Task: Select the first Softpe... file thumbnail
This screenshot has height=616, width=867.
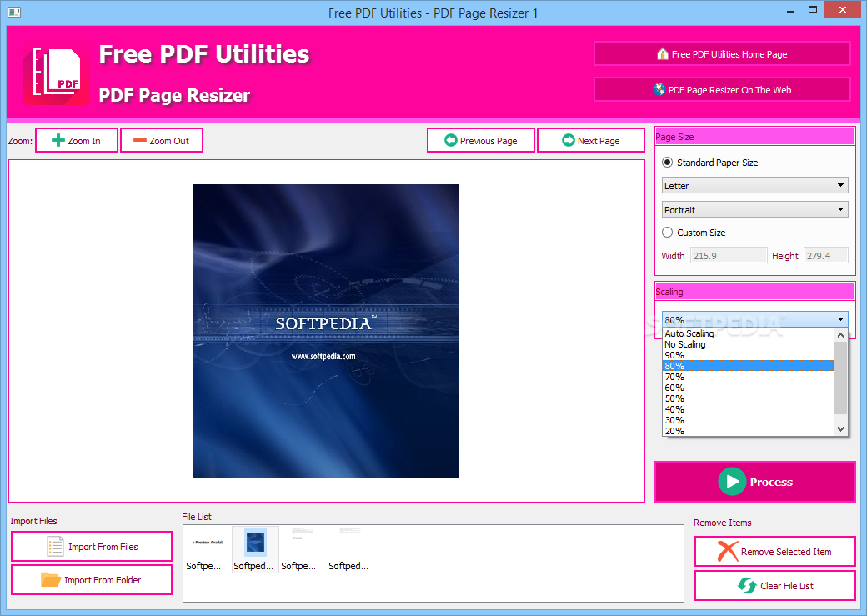Action: pyautogui.click(x=208, y=549)
